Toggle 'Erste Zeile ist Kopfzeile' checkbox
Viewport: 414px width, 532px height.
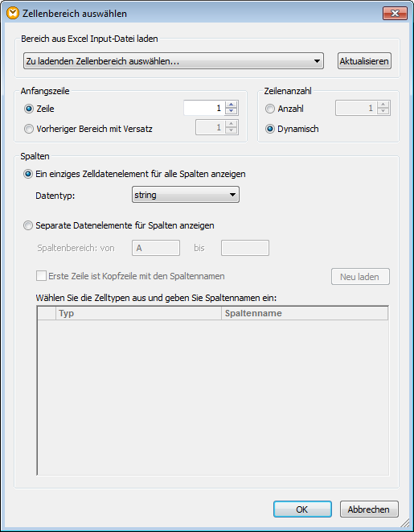(x=41, y=276)
